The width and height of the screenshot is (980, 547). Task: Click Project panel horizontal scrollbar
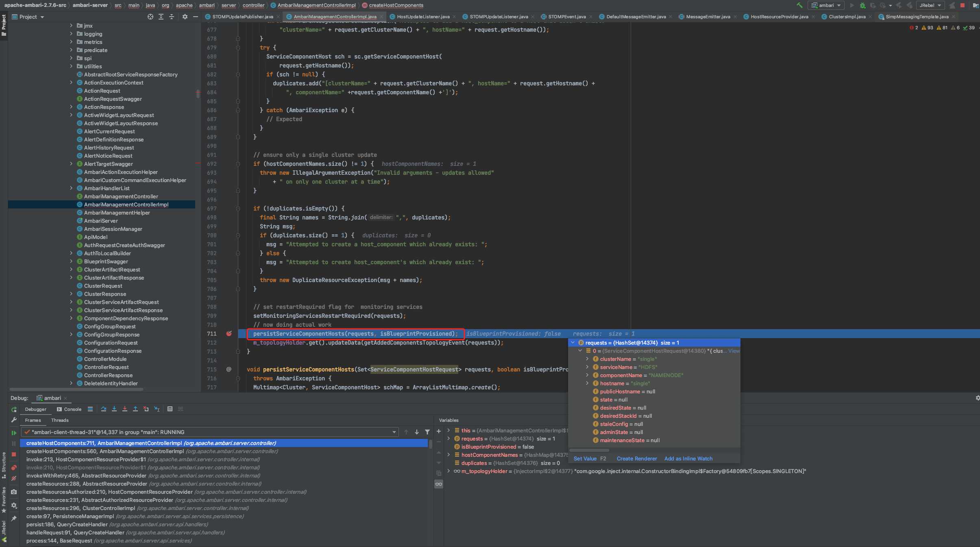[x=76, y=389]
